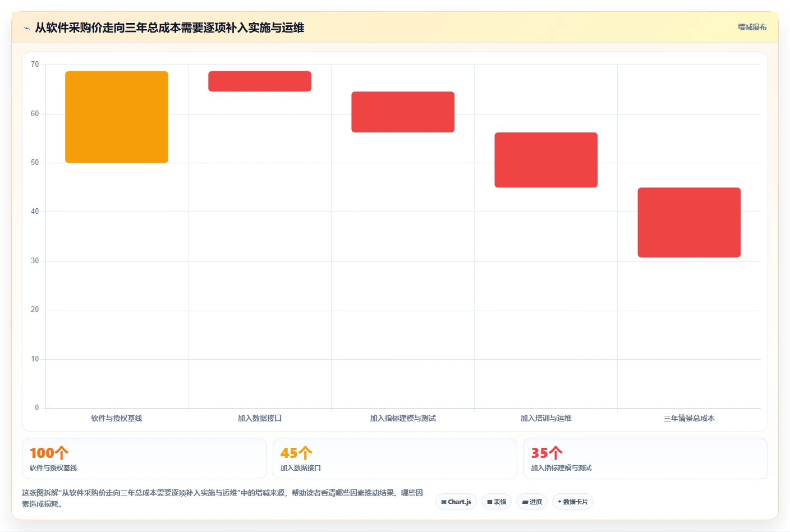
Task: Open the 45个 data card
Action: (x=395, y=458)
